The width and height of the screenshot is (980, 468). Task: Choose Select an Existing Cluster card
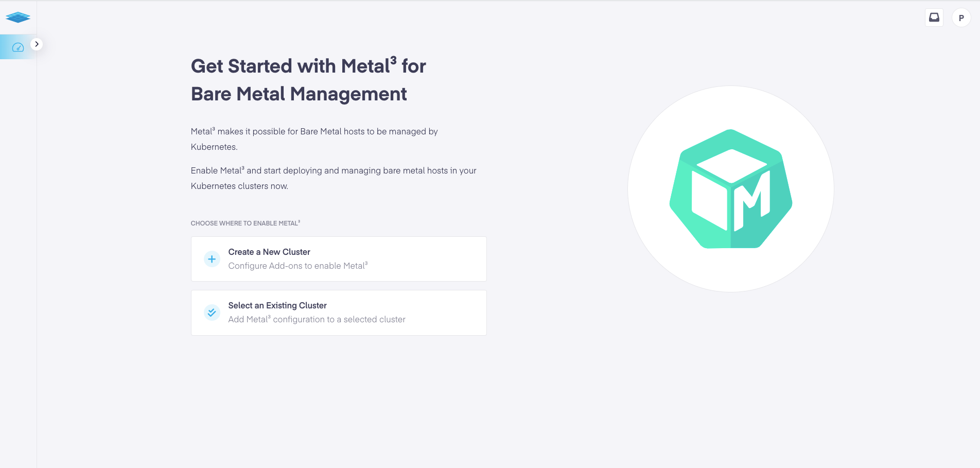pos(339,313)
